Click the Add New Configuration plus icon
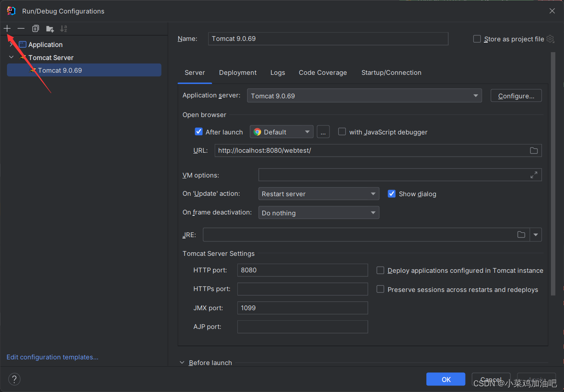The width and height of the screenshot is (564, 392). click(7, 29)
